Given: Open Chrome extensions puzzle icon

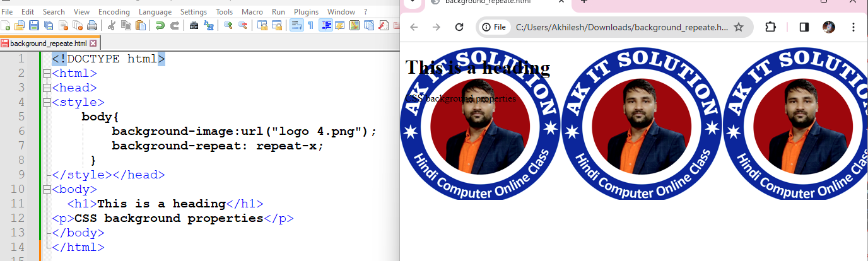Looking at the screenshot, I should 770,27.
